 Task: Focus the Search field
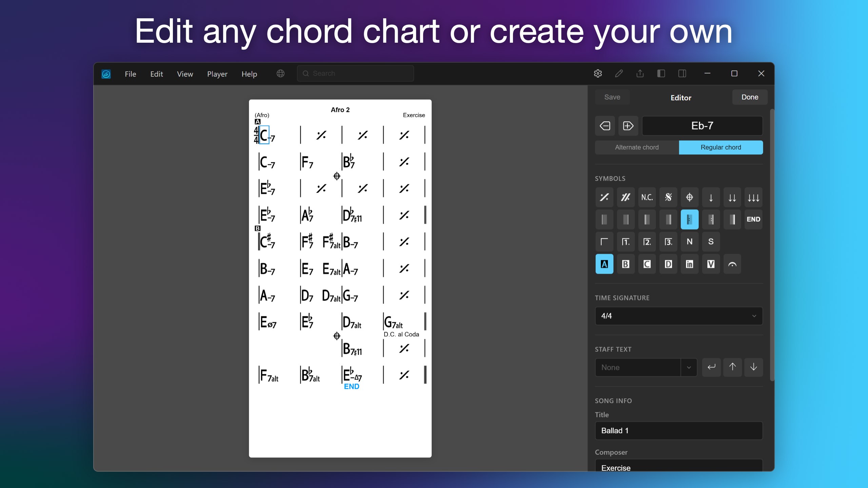click(x=355, y=74)
